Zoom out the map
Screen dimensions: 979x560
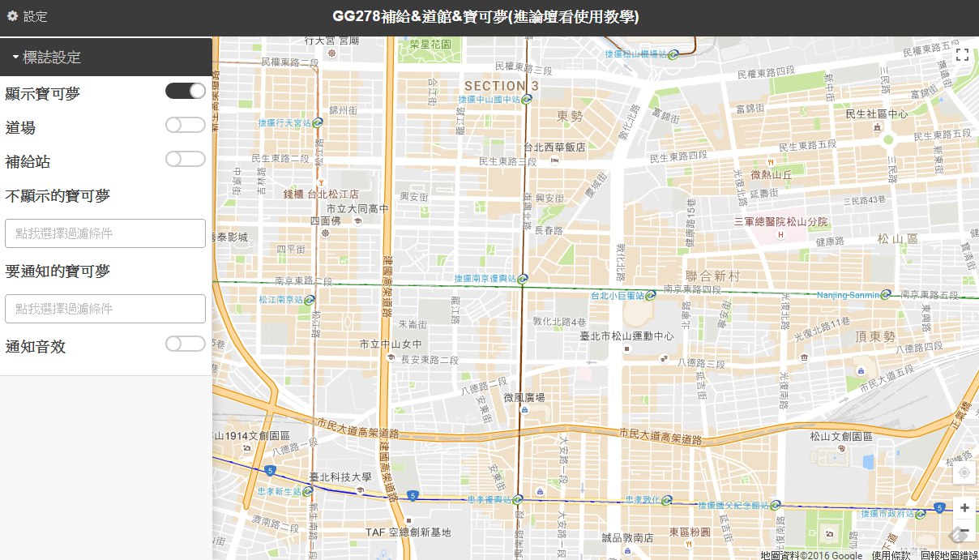964,531
